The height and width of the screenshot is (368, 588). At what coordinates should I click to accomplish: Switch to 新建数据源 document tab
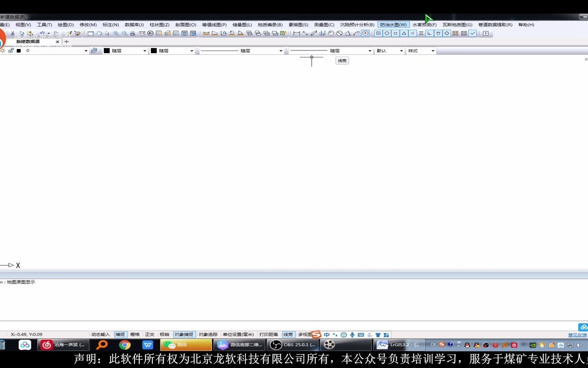[x=28, y=42]
